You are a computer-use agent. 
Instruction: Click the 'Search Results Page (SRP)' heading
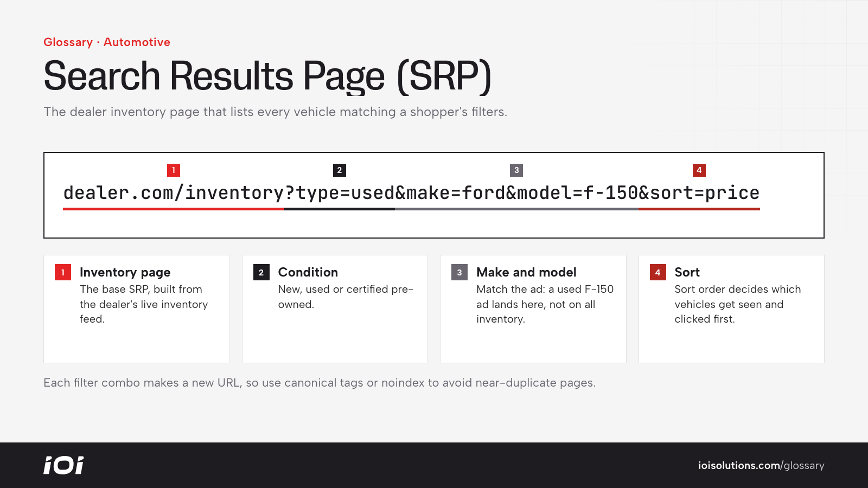pyautogui.click(x=267, y=76)
